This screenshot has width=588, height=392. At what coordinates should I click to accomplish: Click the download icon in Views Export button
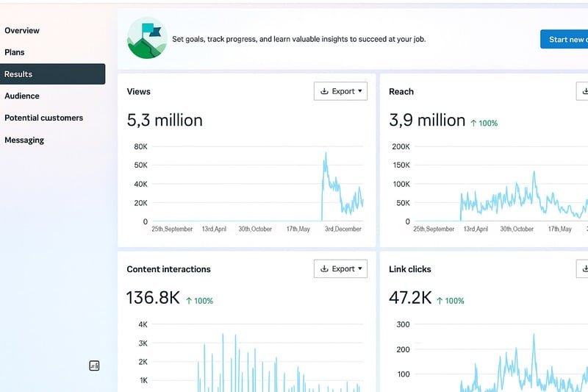coord(325,91)
